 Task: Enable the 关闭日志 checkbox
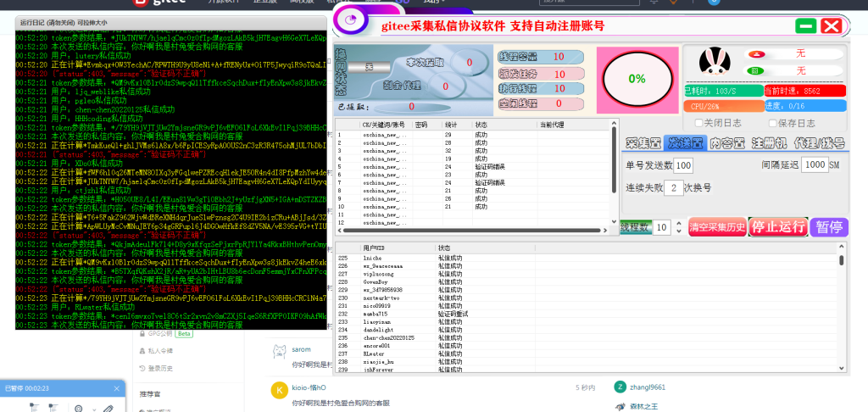click(699, 122)
